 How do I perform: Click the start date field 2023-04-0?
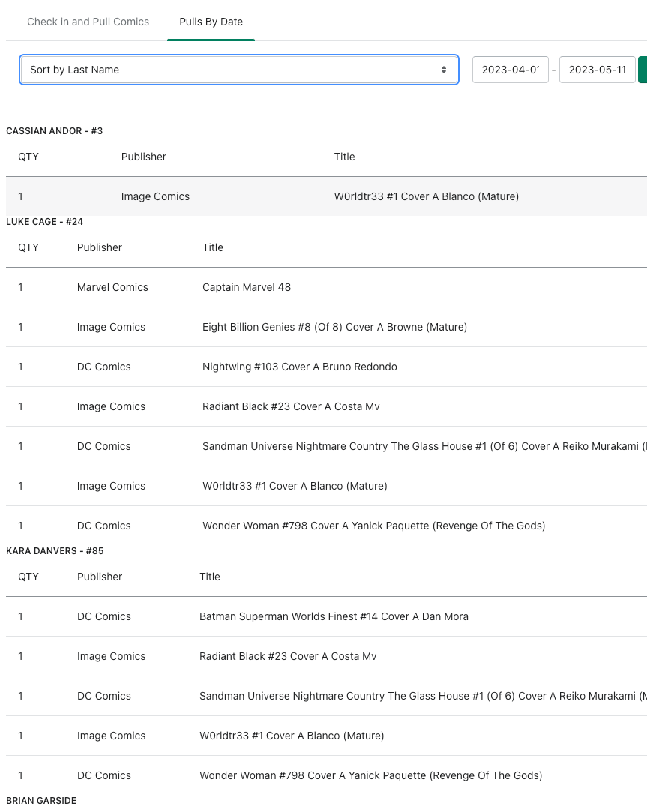pyautogui.click(x=511, y=70)
